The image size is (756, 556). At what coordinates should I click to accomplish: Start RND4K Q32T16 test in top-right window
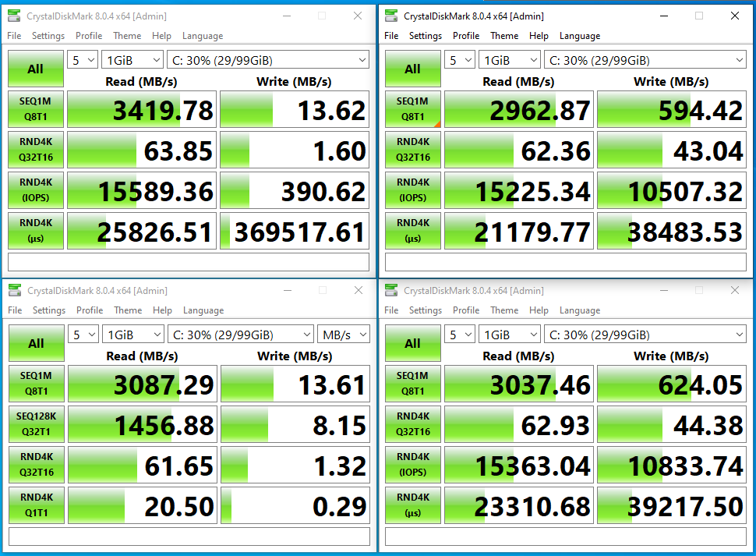pos(413,150)
